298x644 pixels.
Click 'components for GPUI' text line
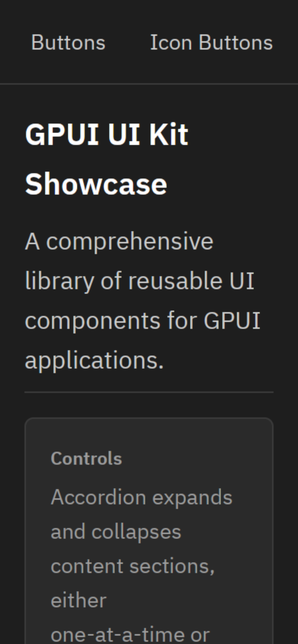coord(143,321)
